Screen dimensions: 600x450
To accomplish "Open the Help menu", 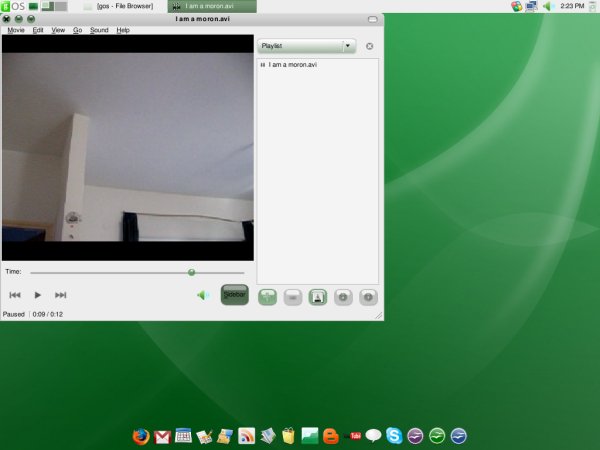I will (x=123, y=30).
